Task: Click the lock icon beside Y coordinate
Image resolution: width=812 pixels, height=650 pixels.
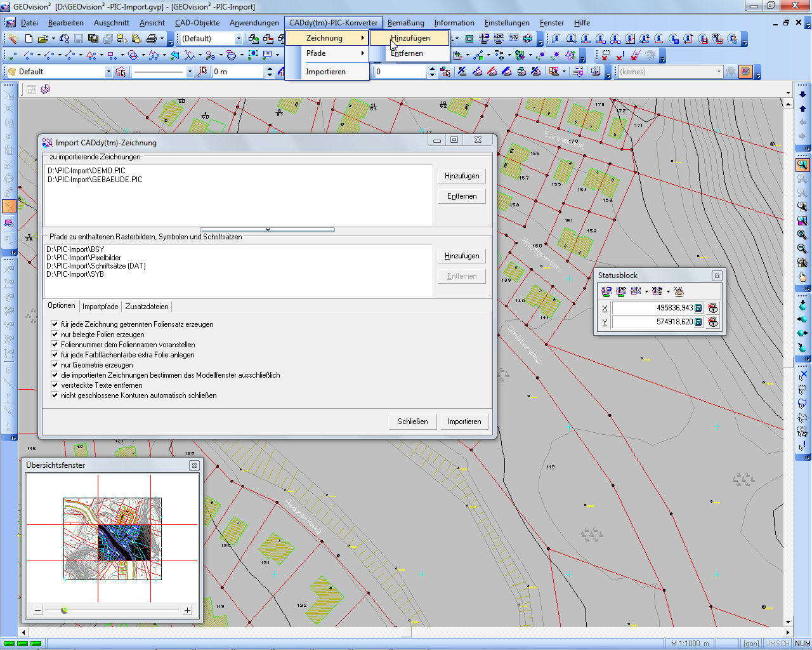Action: pos(713,322)
